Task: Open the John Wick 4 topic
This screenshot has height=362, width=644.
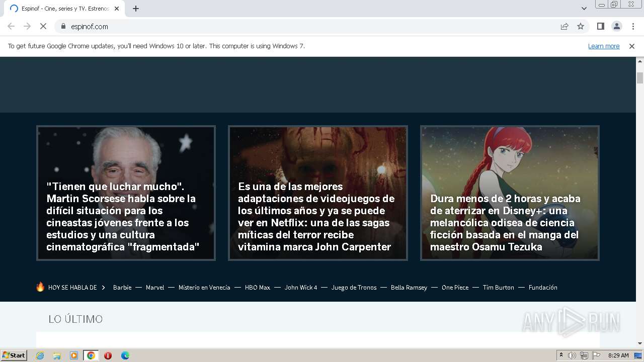Action: [x=301, y=288]
